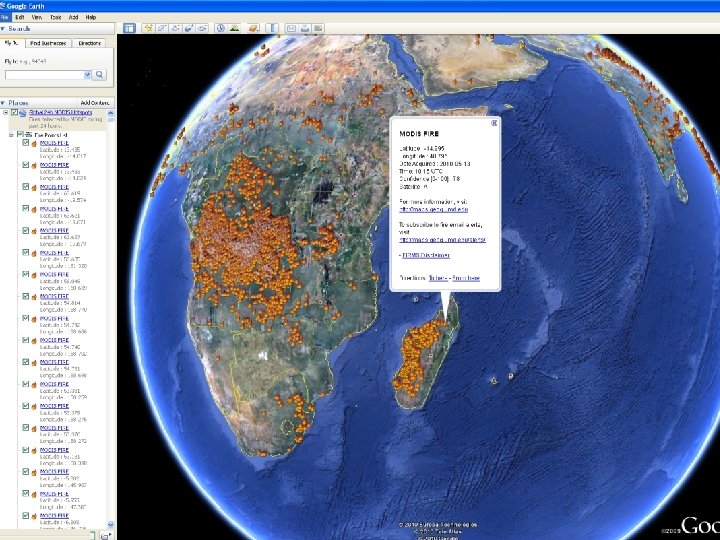Screen dimensions: 720x540
Task: Click the fire icon of the row with latitude -5.302
Action: pyautogui.click(x=34, y=472)
